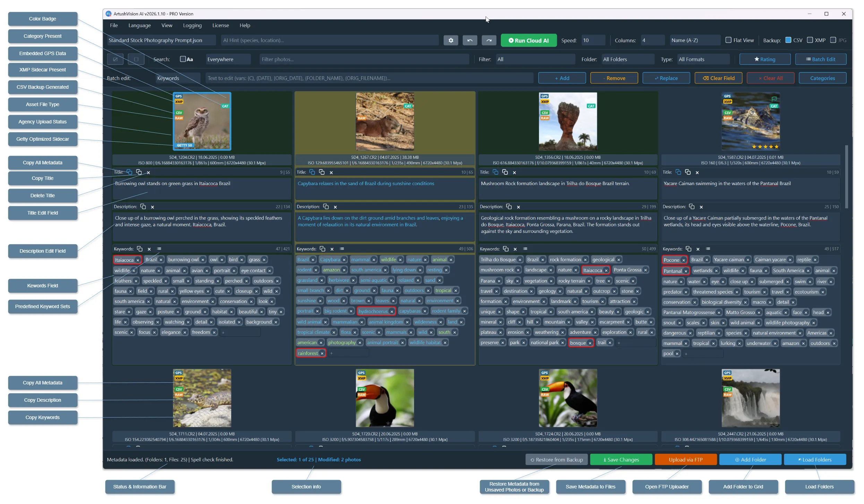
Task: Click the undo arrow icon
Action: click(470, 40)
